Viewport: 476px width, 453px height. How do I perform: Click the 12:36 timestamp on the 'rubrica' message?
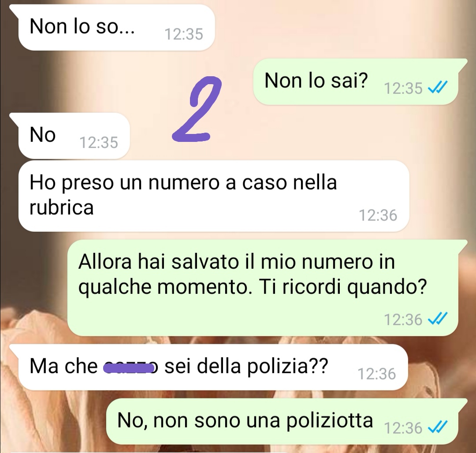coord(378,215)
